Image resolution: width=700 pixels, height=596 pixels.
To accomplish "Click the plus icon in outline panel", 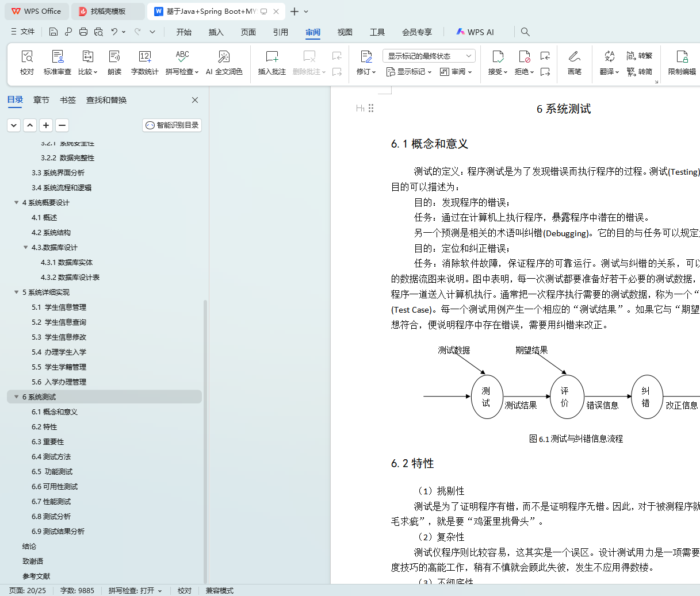I will pyautogui.click(x=47, y=125).
